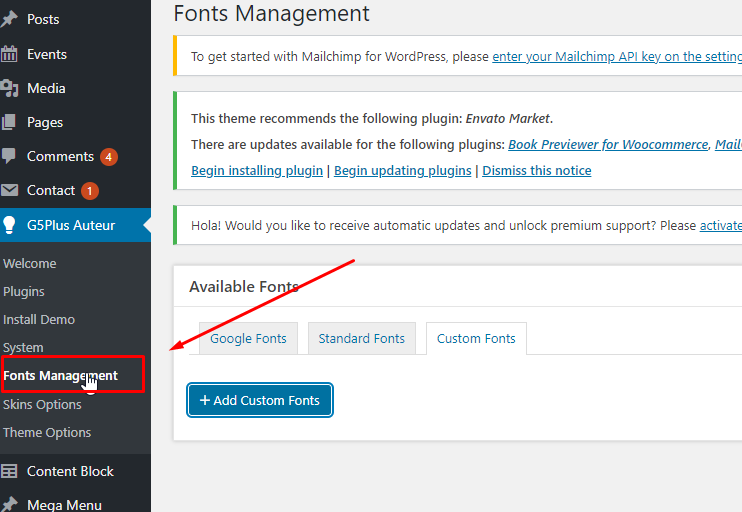Click the Comments speech bubble icon
Screen dimensions: 742x512
[x=10, y=156]
